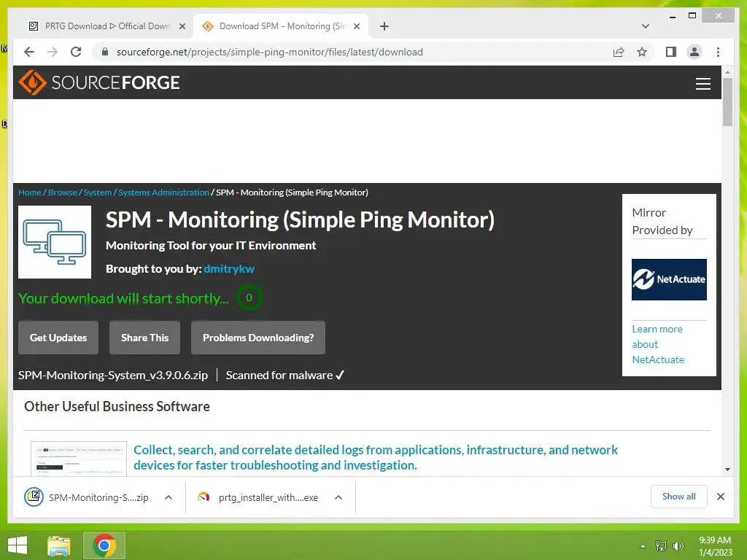Bookmark this page with the star icon
This screenshot has width=747, height=560.
click(x=642, y=52)
